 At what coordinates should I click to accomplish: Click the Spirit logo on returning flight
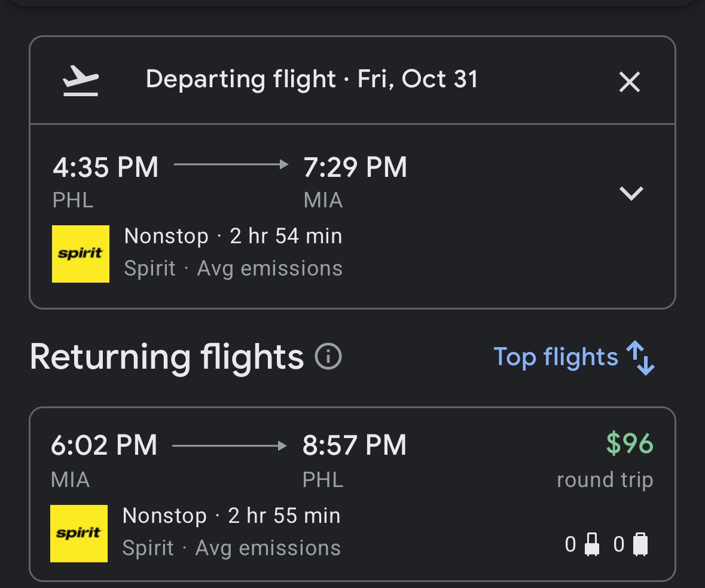[79, 534]
